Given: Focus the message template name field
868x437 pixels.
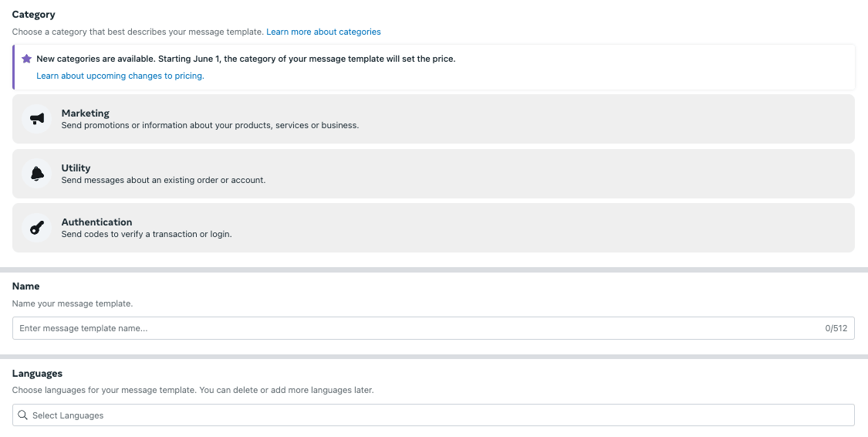Looking at the screenshot, I should click(417, 328).
